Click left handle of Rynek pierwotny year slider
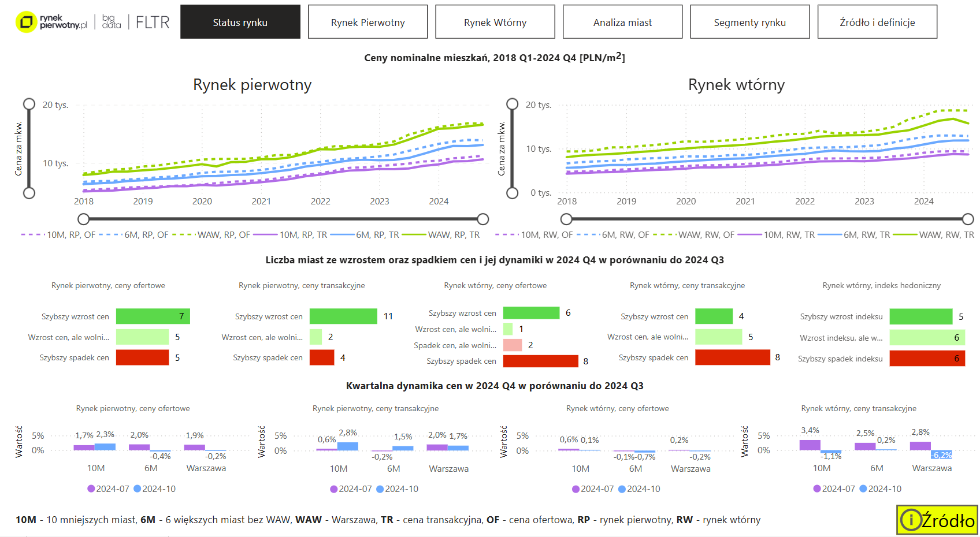980x537 pixels. point(84,219)
